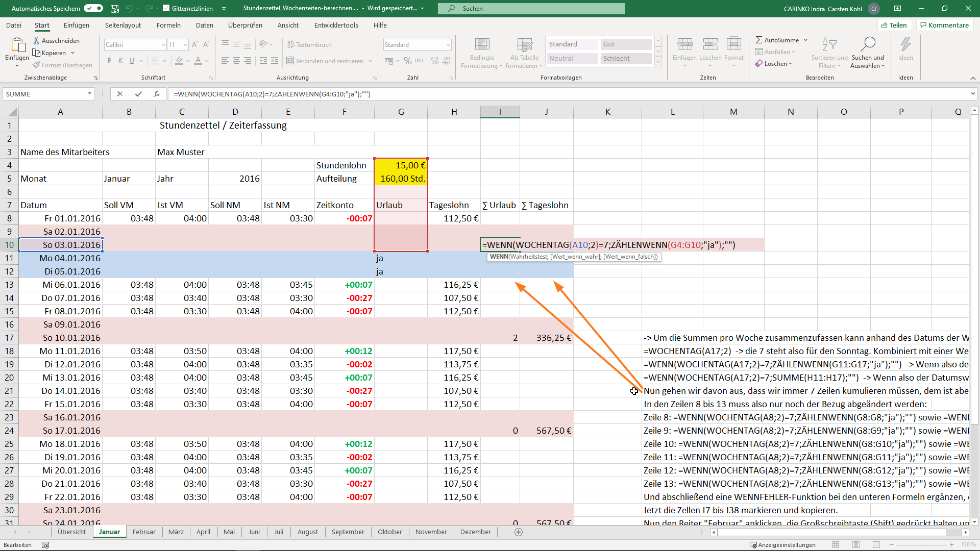Apply the Schlecht cell style
This screenshot has width=980, height=551.
(626, 59)
